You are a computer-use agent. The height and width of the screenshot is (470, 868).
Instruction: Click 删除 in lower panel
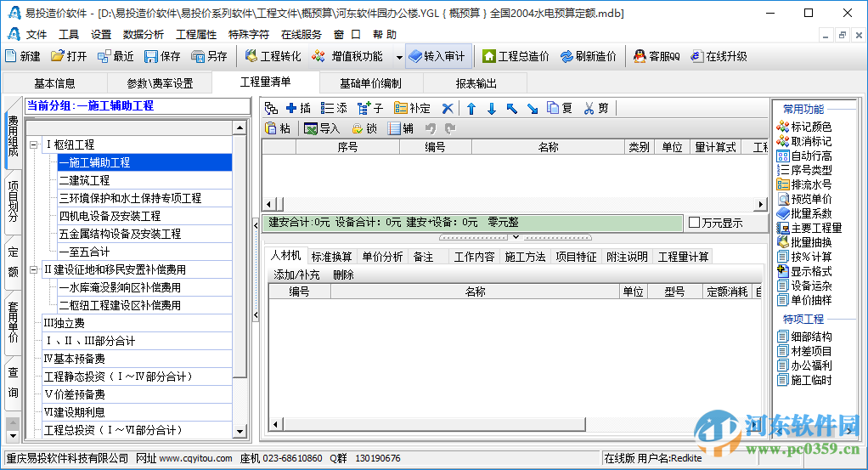tap(343, 275)
